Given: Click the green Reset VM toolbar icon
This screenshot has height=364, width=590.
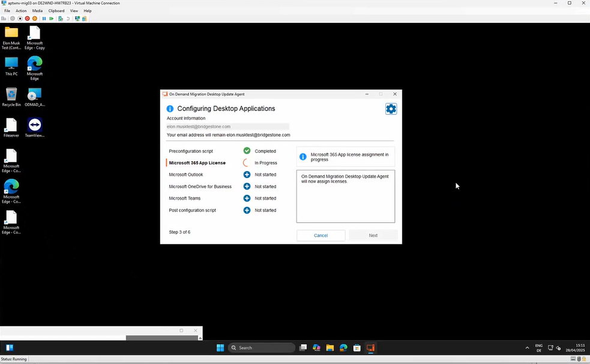Looking at the screenshot, I should tap(51, 19).
